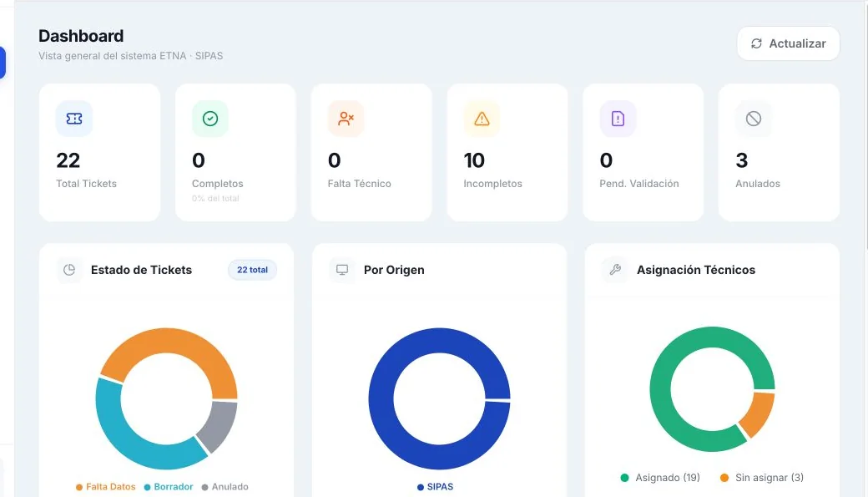This screenshot has width=868, height=497.
Task: Click the SIPAS legend entry
Action: [435, 487]
